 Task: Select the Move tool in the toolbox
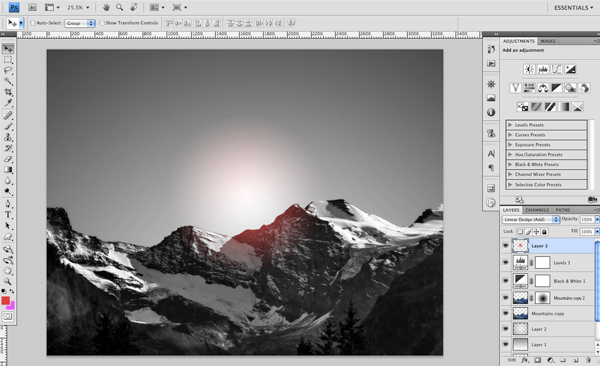pos(8,49)
